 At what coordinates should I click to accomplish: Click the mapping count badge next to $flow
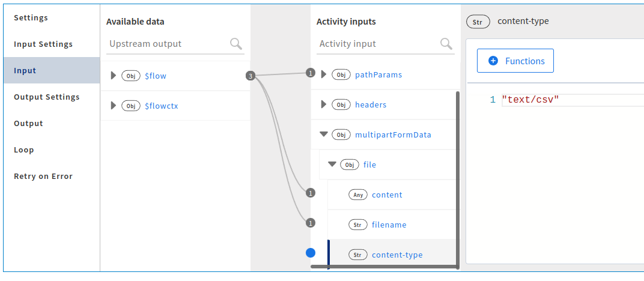(251, 76)
